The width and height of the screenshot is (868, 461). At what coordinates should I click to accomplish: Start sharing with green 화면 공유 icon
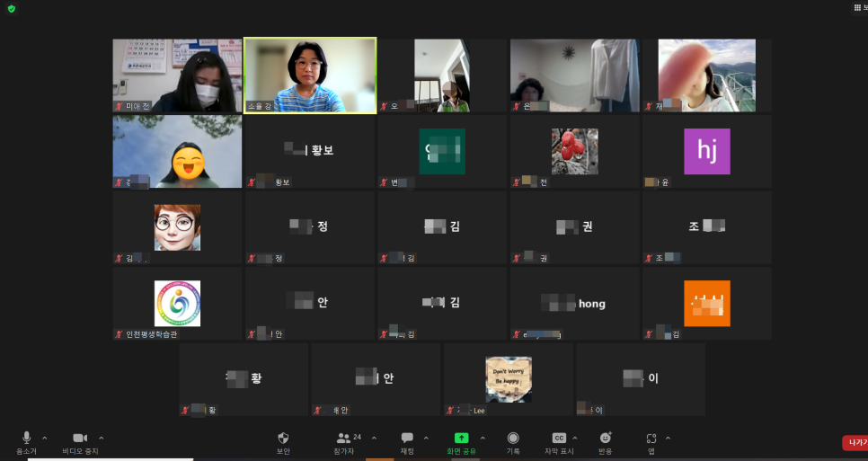coord(461,438)
